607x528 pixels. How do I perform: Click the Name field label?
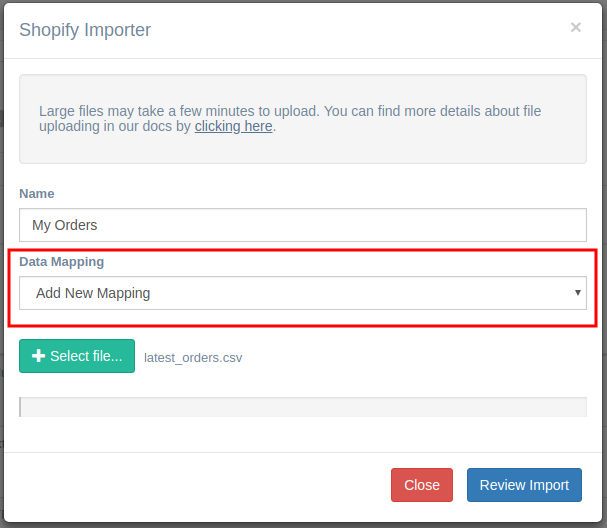pyautogui.click(x=37, y=194)
